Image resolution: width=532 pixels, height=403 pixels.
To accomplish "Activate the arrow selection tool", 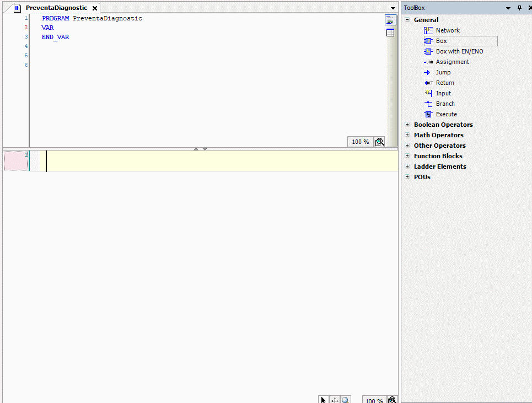I will tap(324, 400).
